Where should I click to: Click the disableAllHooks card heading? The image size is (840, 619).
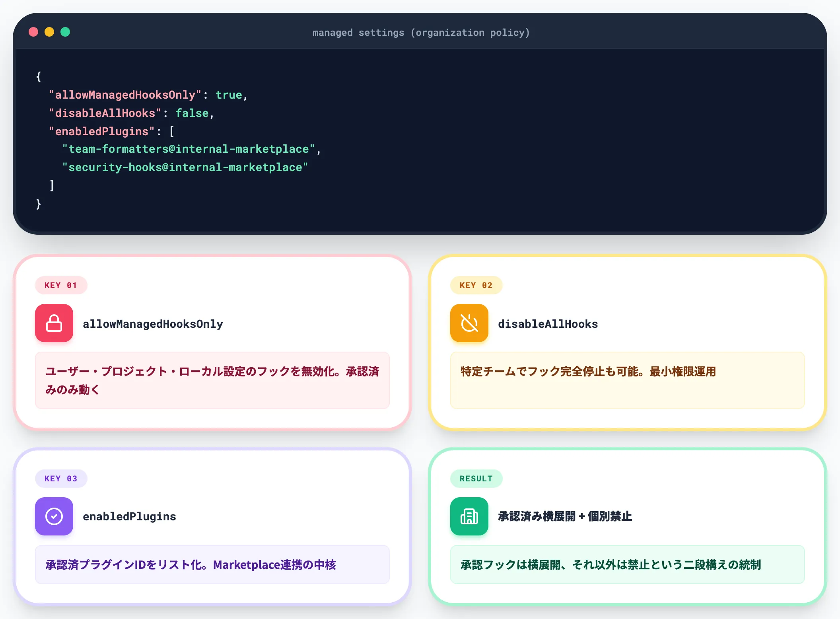point(548,324)
